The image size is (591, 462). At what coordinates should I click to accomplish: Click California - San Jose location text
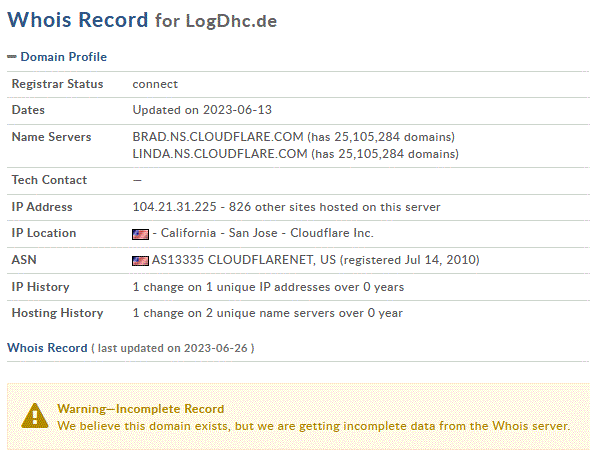tap(219, 233)
